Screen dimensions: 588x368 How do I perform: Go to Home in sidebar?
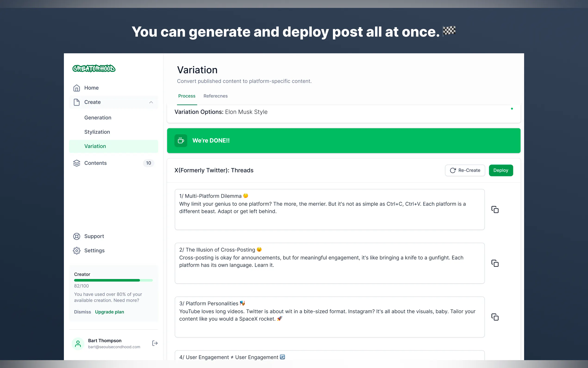click(91, 88)
